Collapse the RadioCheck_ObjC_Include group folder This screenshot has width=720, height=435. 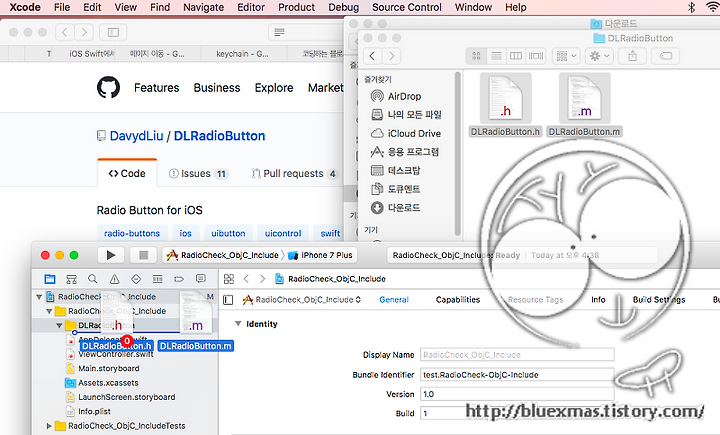[49, 311]
